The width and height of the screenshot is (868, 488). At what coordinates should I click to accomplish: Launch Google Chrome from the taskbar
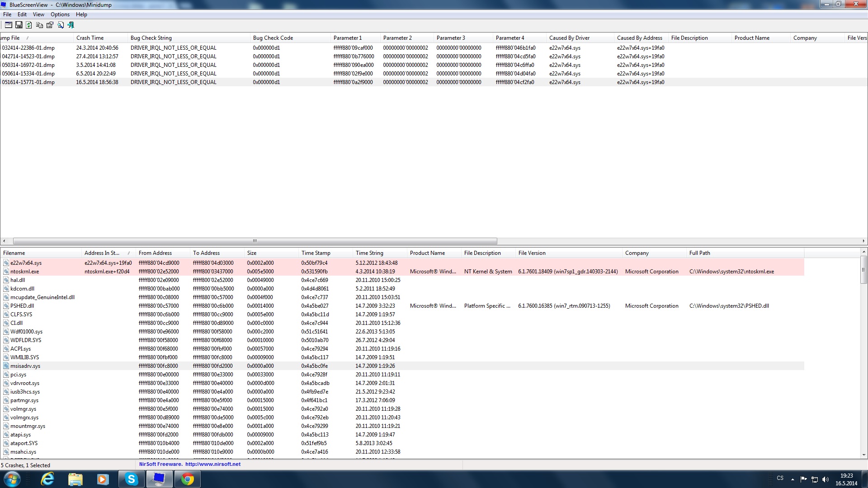pyautogui.click(x=187, y=479)
